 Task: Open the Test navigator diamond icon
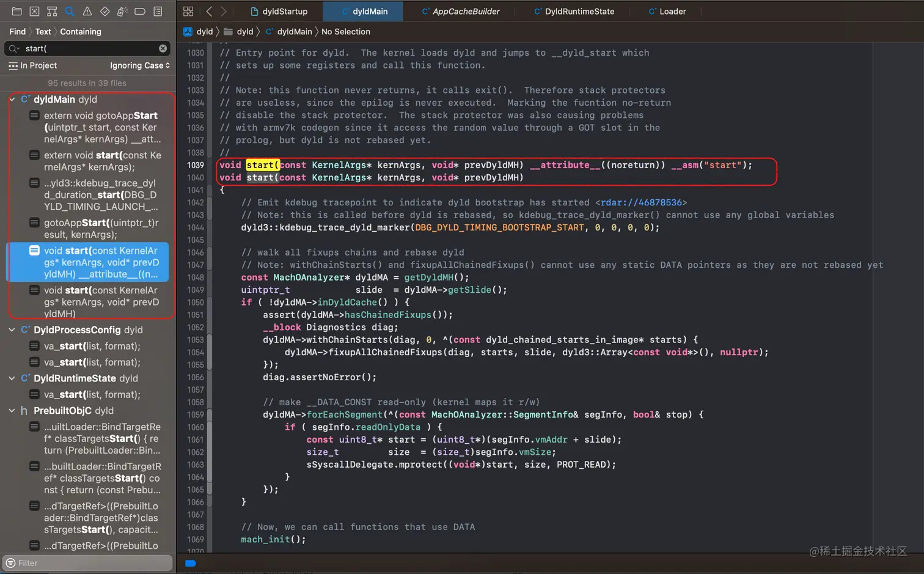coord(105,11)
